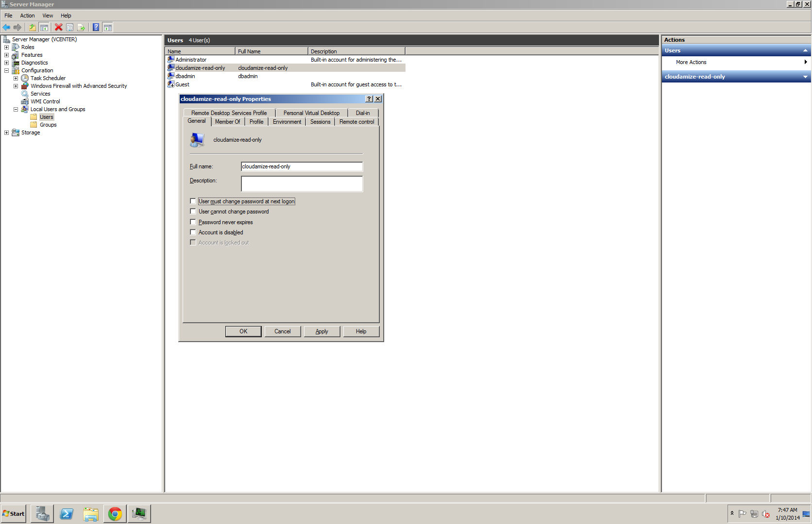Tick the Password never expires checkbox
Image resolution: width=812 pixels, height=524 pixels.
[193, 222]
